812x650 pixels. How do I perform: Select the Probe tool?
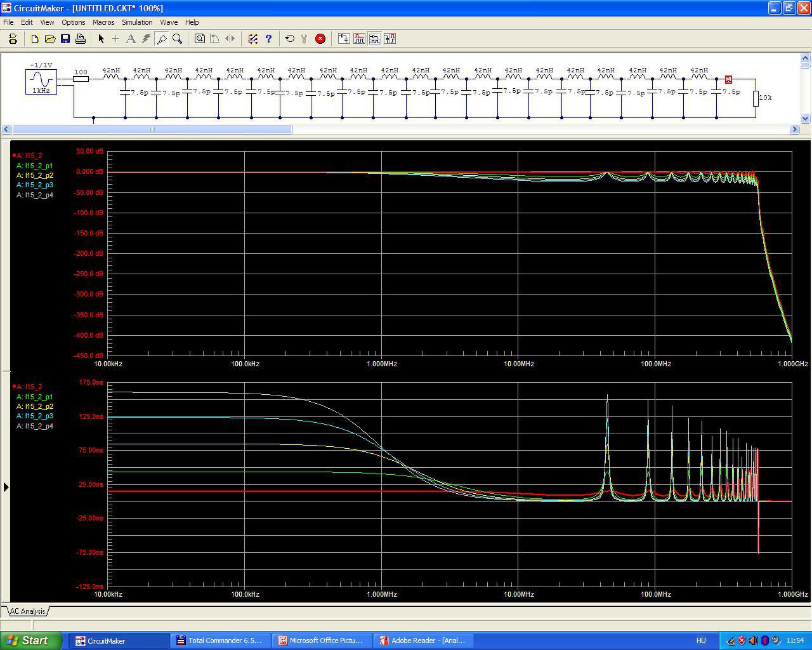coord(162,39)
